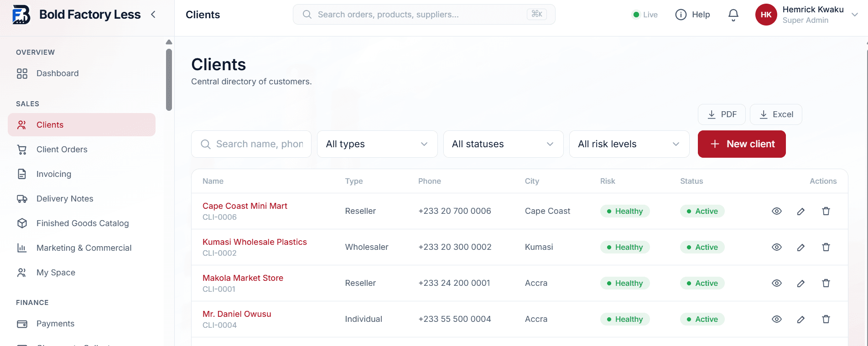Click the HK user avatar
This screenshot has height=346, width=868.
click(x=766, y=15)
